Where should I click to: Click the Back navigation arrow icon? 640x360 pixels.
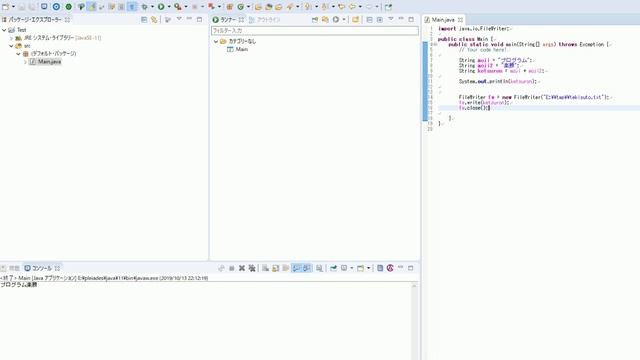352,7
